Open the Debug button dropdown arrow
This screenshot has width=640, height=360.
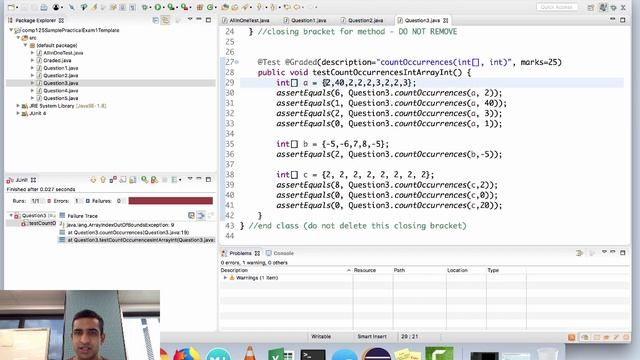pos(150,7)
